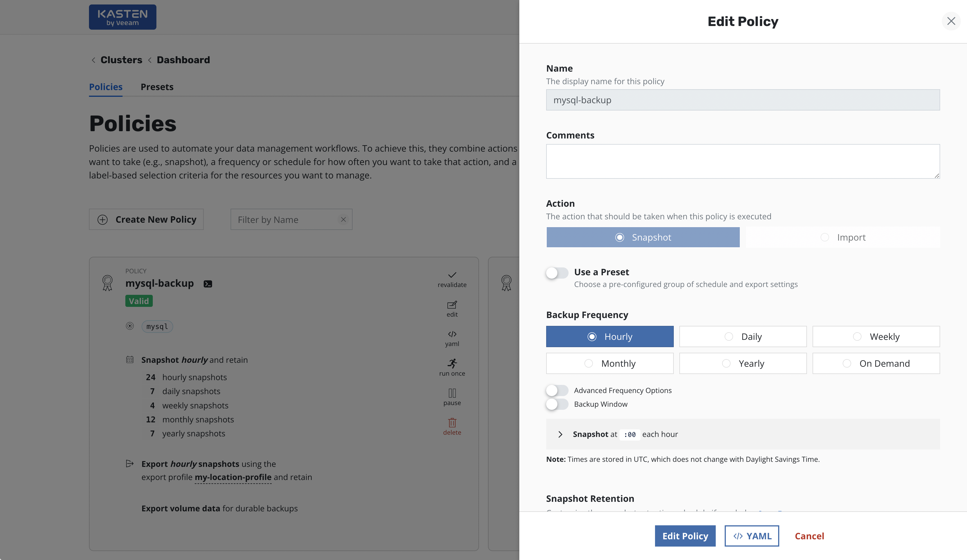Enable the Backup Window switch
The width and height of the screenshot is (967, 560).
pyautogui.click(x=557, y=404)
